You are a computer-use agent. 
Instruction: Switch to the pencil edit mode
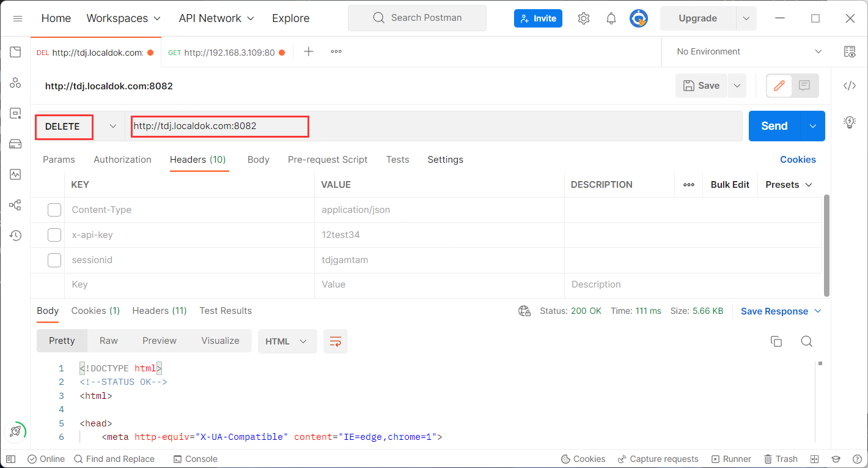point(779,86)
